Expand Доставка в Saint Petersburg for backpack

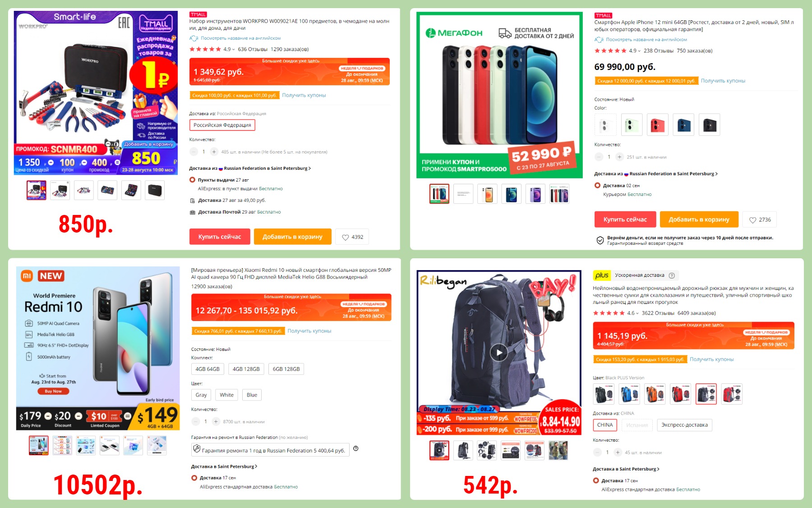tap(626, 469)
